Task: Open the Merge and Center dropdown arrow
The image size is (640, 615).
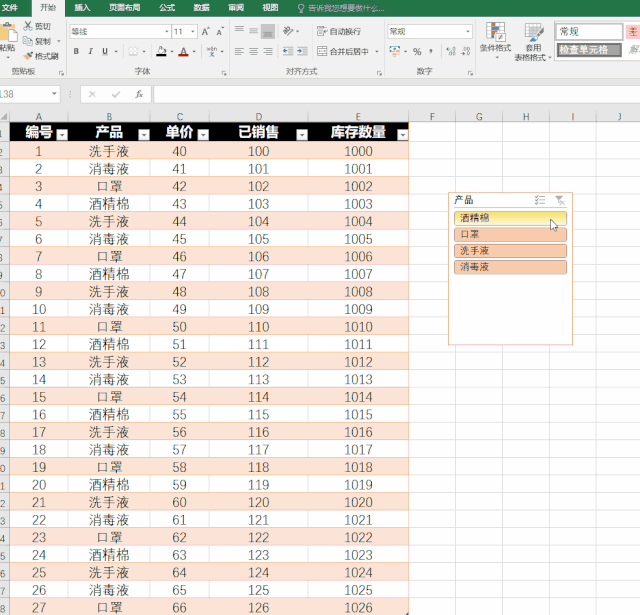Action: 377,52
